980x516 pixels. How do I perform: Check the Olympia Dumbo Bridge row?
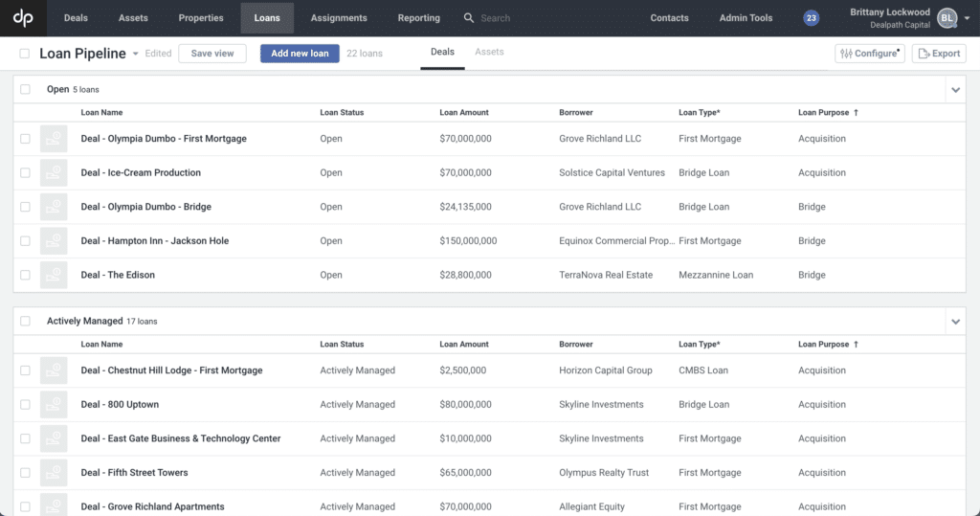click(25, 207)
